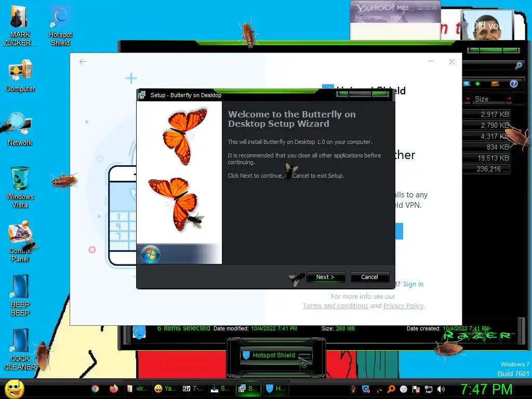Open the Action Center flag tray icon

[x=416, y=389]
